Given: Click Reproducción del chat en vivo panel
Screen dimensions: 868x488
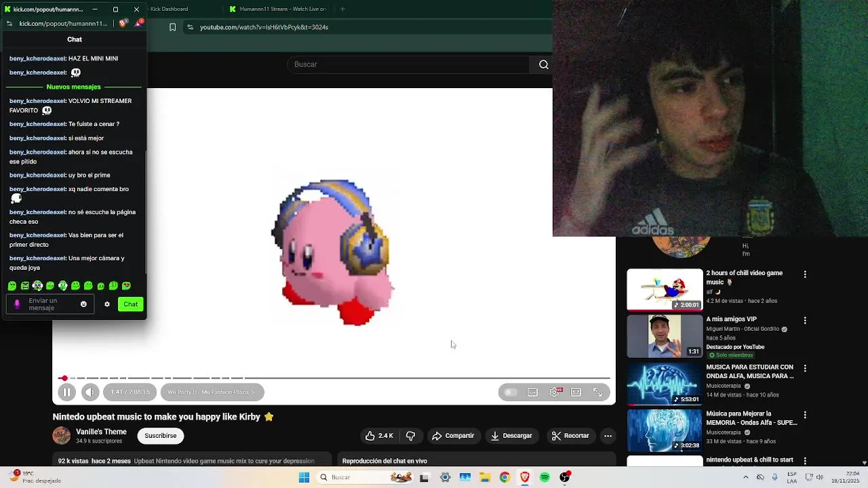Looking at the screenshot, I should [x=476, y=460].
